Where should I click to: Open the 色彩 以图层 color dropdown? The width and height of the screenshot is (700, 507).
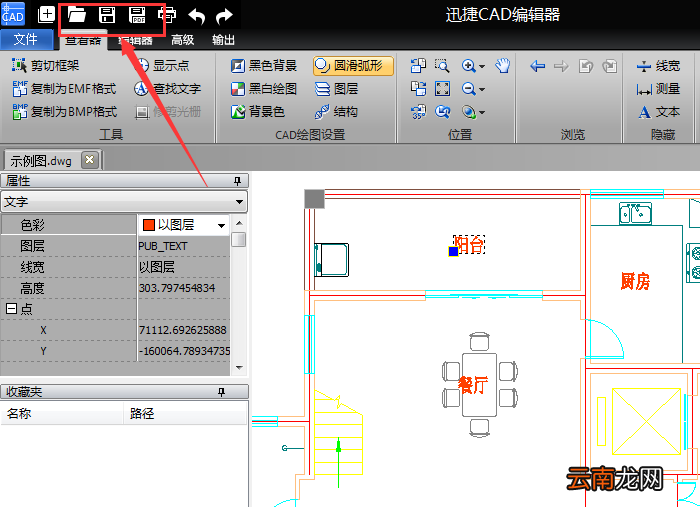tap(221, 225)
